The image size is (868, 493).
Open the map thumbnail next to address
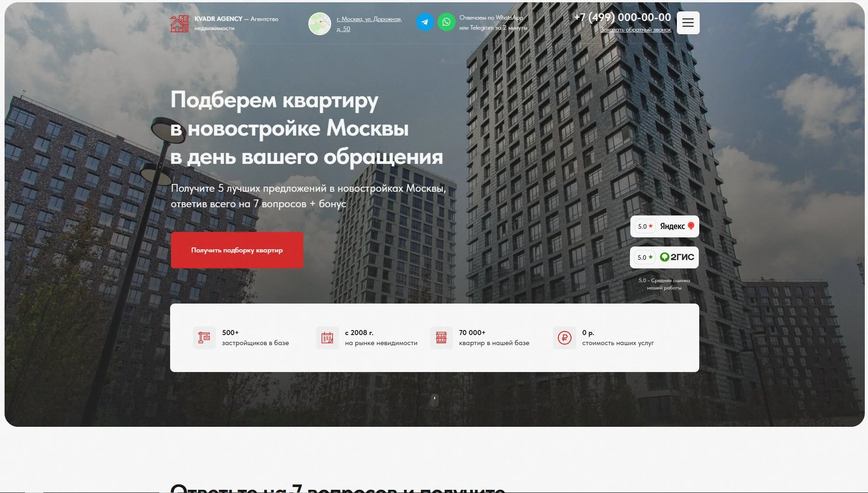[x=320, y=24]
